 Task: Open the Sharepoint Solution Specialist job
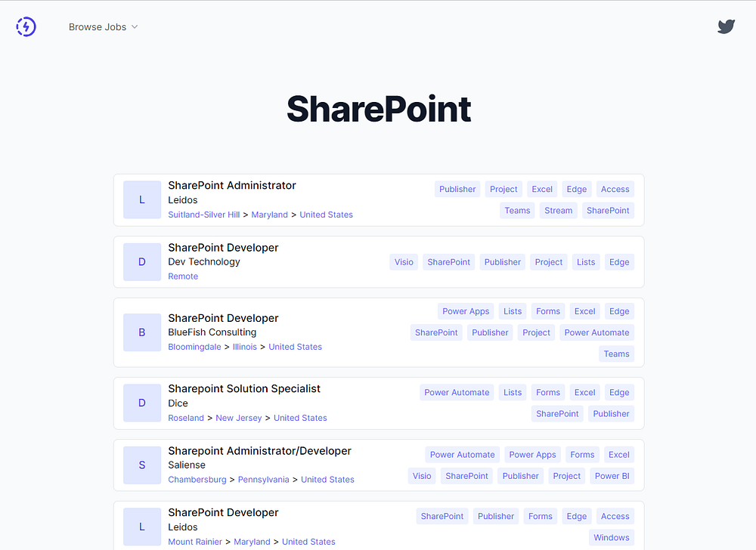coord(244,388)
